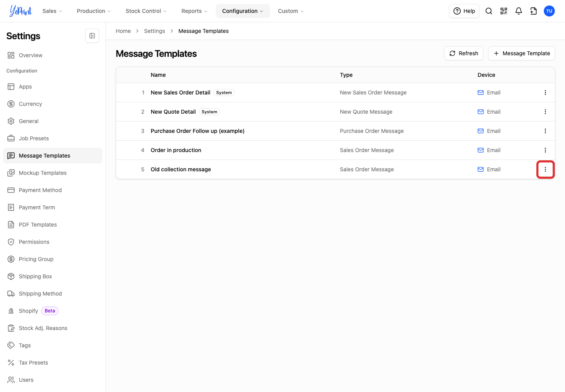Expand the Configuration dropdown menu
Image resolution: width=565 pixels, height=392 pixels.
click(x=242, y=11)
